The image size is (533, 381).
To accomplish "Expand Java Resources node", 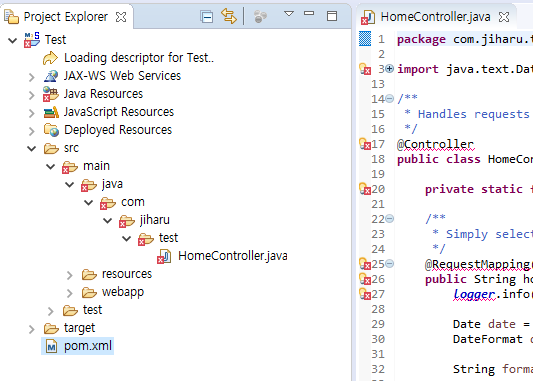I will (32, 95).
